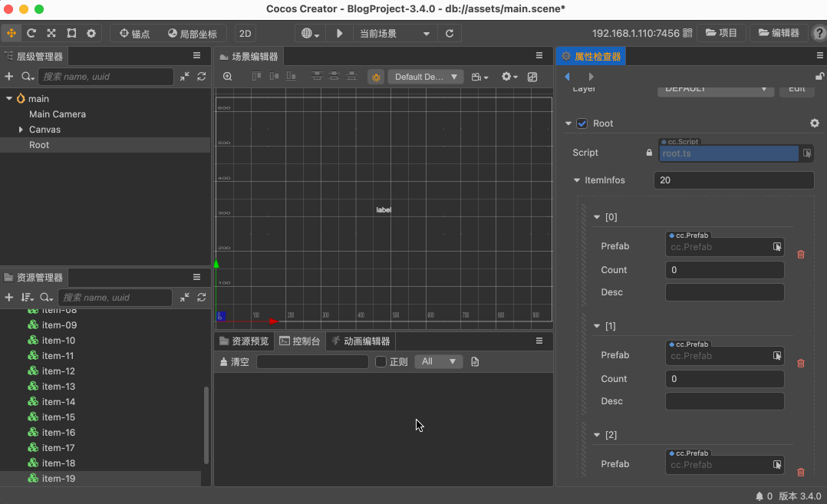Open the assets panel menu
Viewport: 827px width, 504px height.
pyautogui.click(x=196, y=277)
